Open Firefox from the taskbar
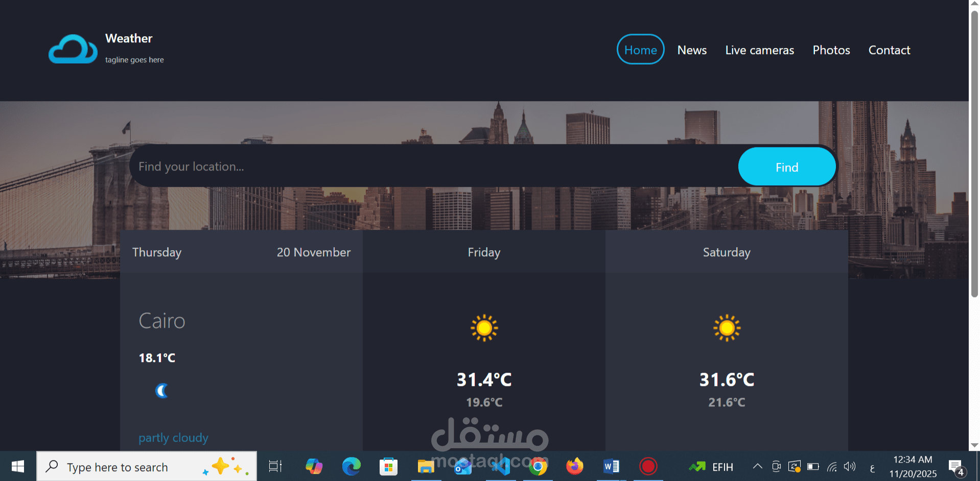Viewport: 980px width, 481px height. (x=574, y=466)
